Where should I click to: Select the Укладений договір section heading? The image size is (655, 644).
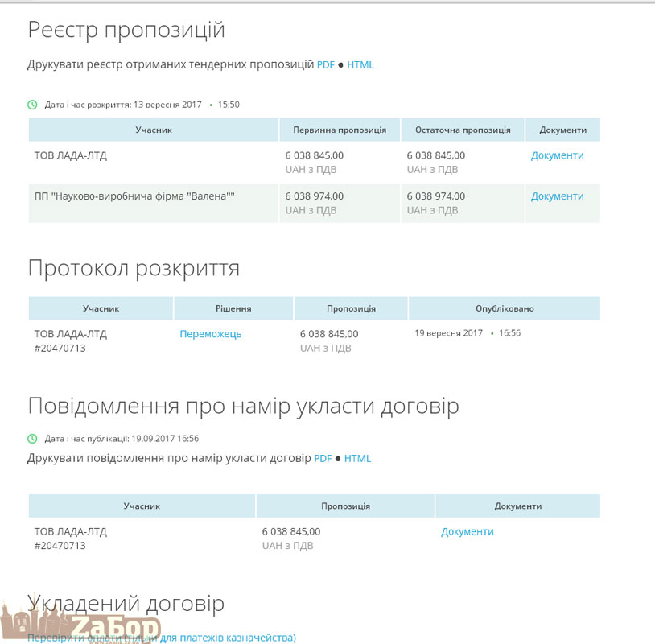tap(126, 603)
